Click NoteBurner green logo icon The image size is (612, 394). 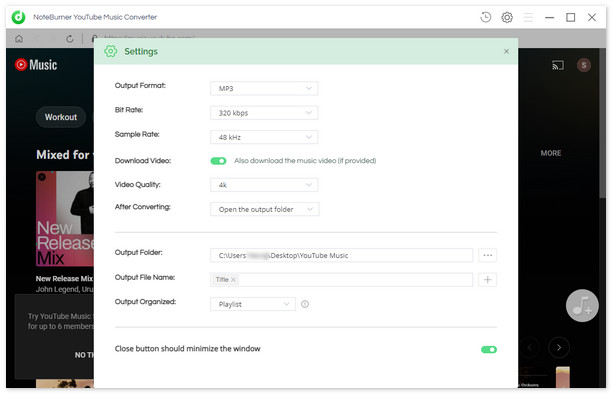[18, 17]
